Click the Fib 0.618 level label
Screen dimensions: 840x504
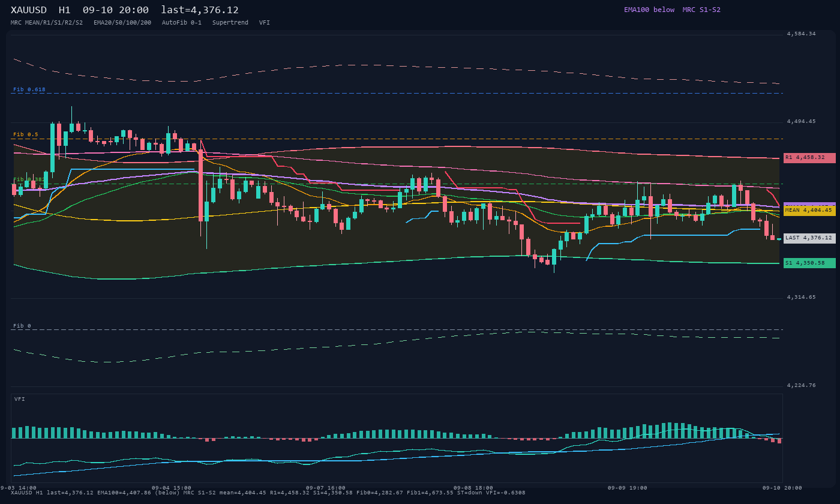tap(29, 89)
